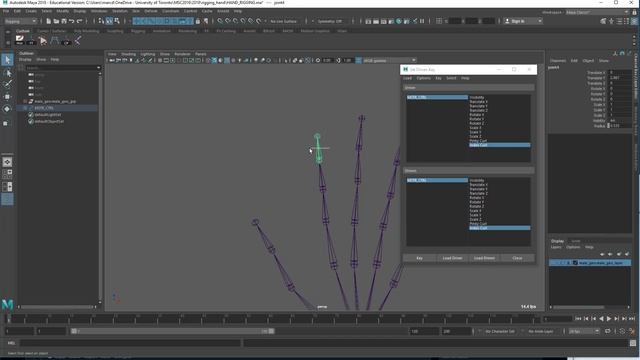Screen dimensions: 640x360
Task: Click the Play forwards button
Action: 609,319
